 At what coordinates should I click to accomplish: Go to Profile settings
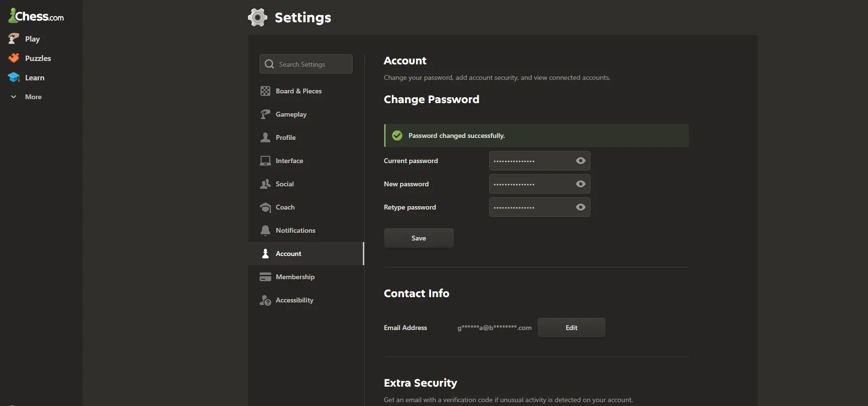coord(306,137)
